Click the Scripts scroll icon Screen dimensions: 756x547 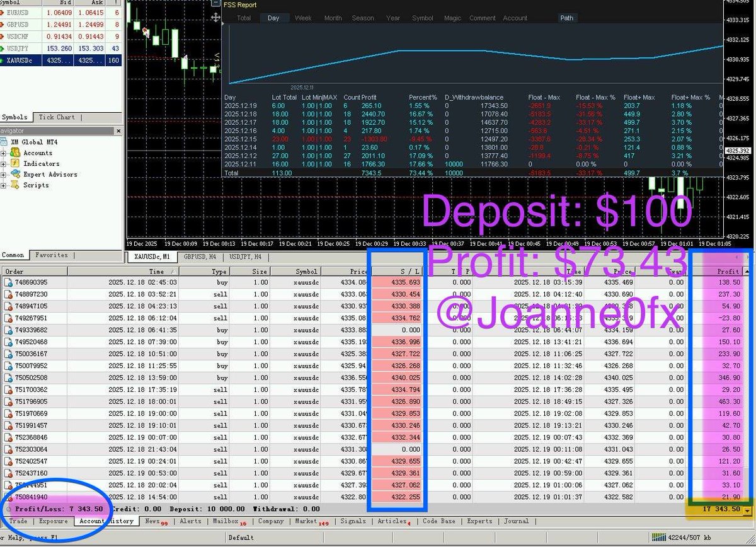pos(15,185)
